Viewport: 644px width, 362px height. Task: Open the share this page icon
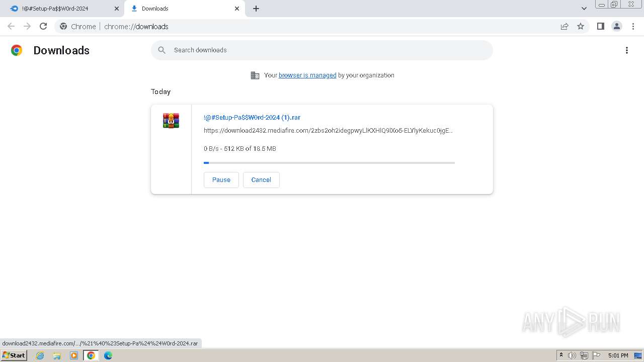coord(565,26)
